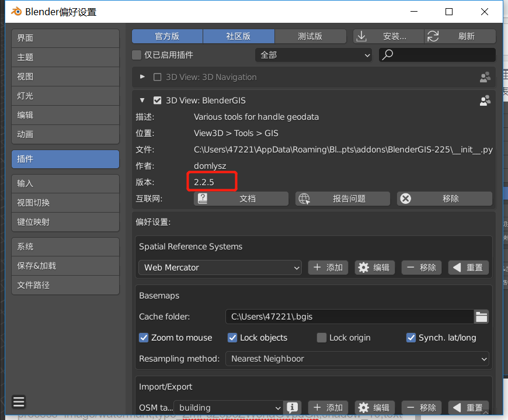Uncheck Zoom to mouse
Screen dimensions: 508x420
coord(144,338)
